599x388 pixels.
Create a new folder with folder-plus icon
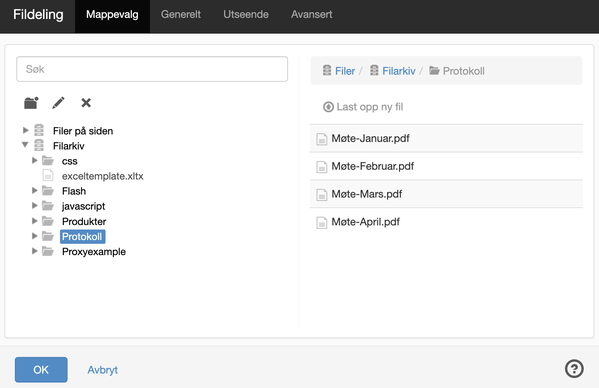coord(31,103)
